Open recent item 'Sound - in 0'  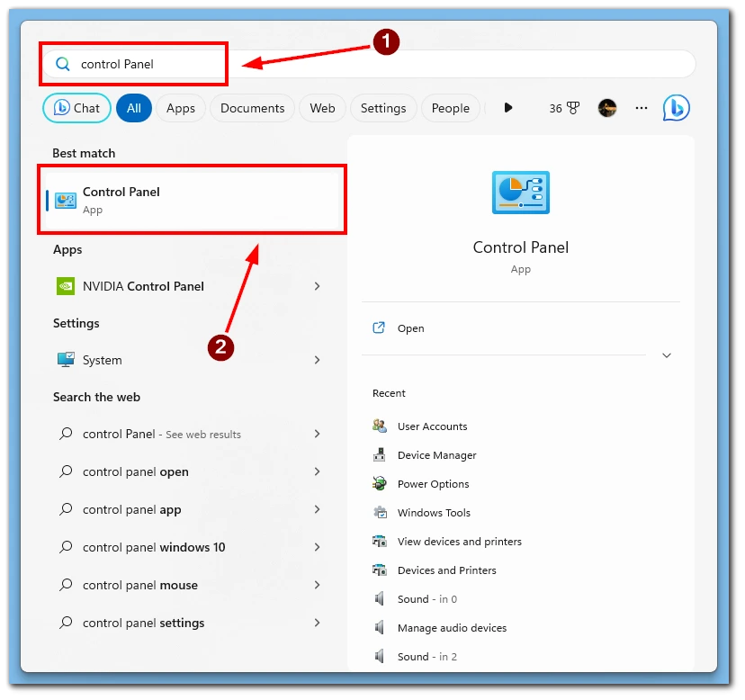pos(427,598)
